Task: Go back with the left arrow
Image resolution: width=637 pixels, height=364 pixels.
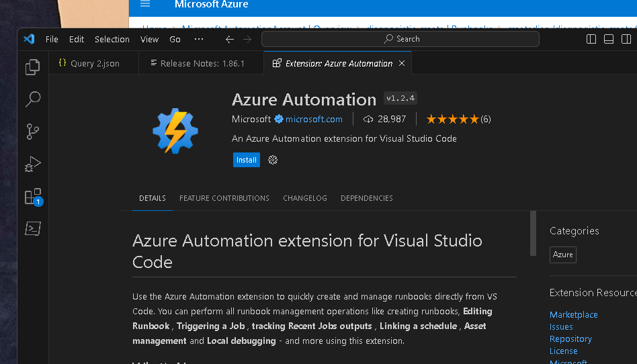Action: [230, 40]
